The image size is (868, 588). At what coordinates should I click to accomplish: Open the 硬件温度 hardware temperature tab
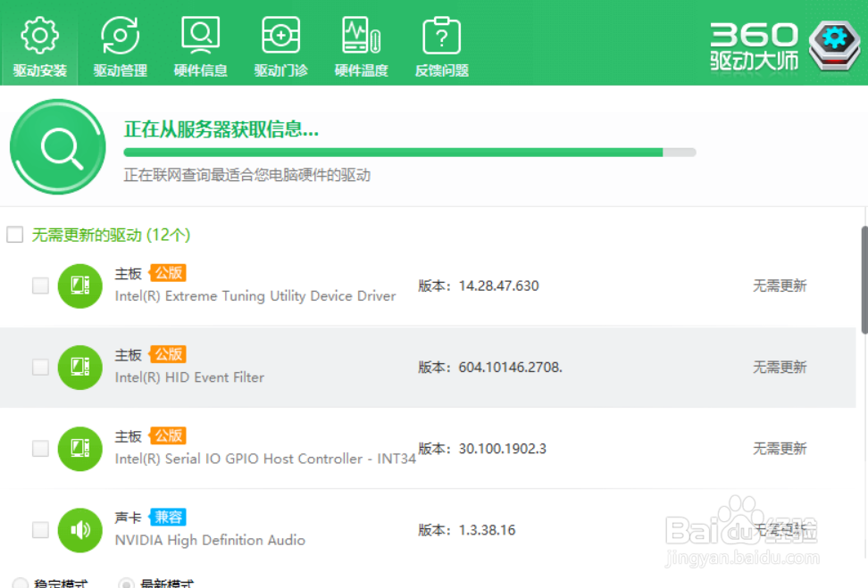(x=361, y=46)
